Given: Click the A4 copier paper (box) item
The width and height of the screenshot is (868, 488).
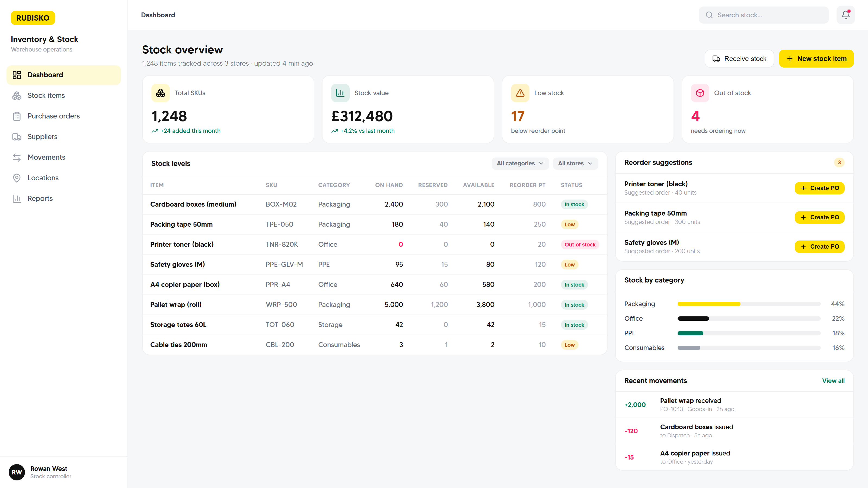Looking at the screenshot, I should point(185,285).
